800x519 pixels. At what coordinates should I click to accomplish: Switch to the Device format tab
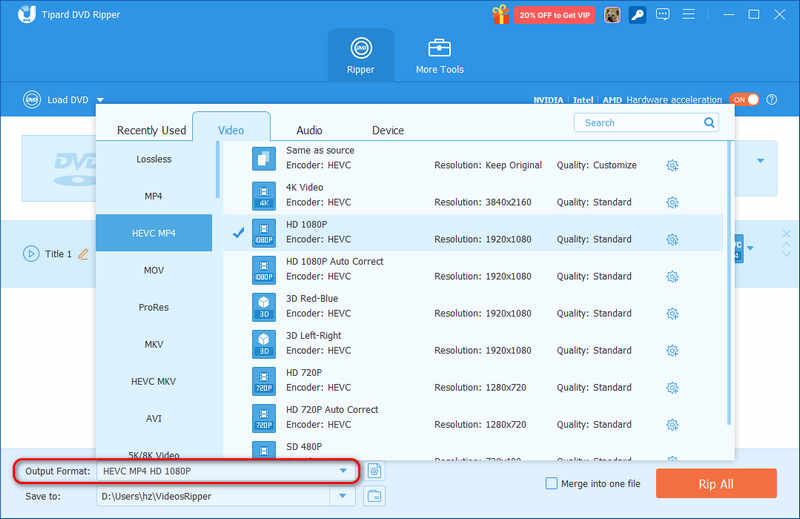[x=388, y=130]
